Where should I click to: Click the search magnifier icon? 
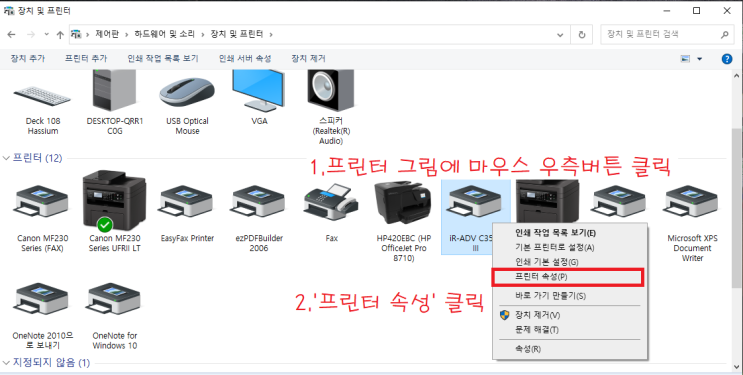[725, 34]
